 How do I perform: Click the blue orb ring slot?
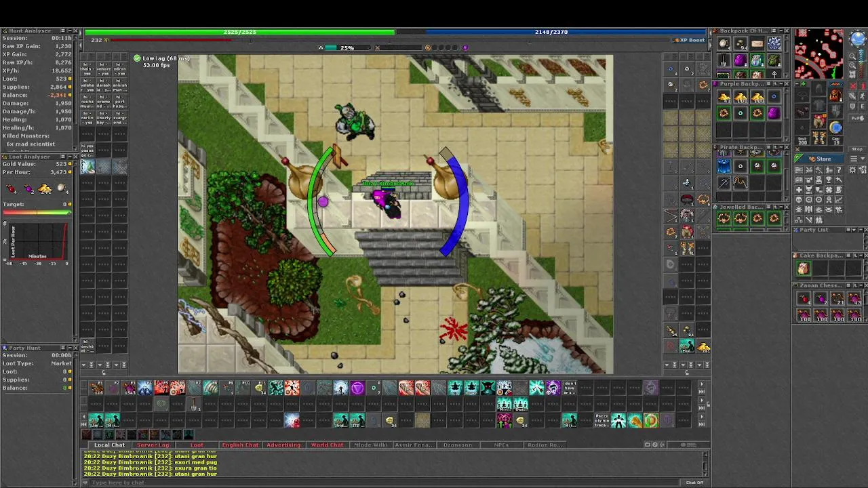tap(835, 127)
